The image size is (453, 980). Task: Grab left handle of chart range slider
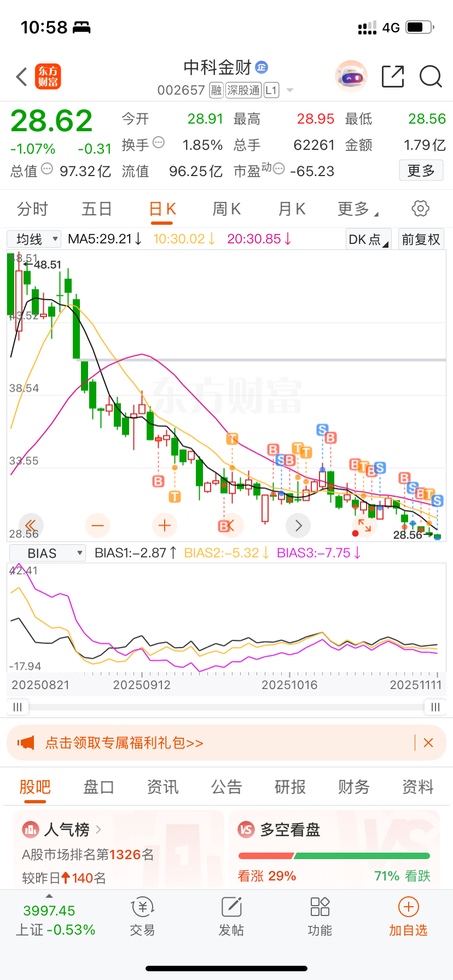pyautogui.click(x=18, y=707)
